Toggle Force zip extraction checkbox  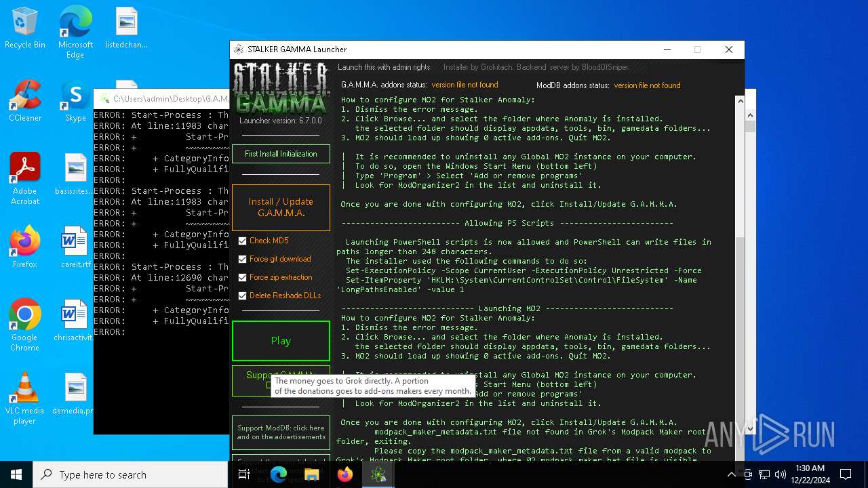[x=243, y=277]
